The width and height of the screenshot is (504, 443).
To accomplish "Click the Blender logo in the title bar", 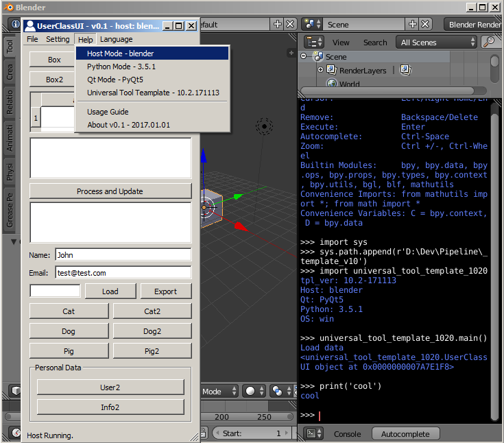I will [8, 7].
